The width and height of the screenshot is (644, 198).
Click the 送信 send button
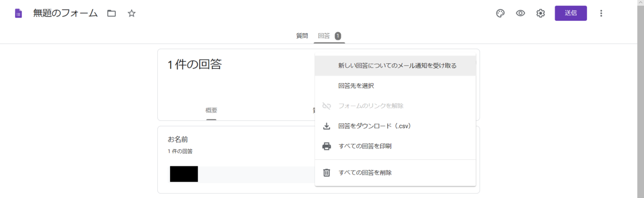tap(570, 13)
